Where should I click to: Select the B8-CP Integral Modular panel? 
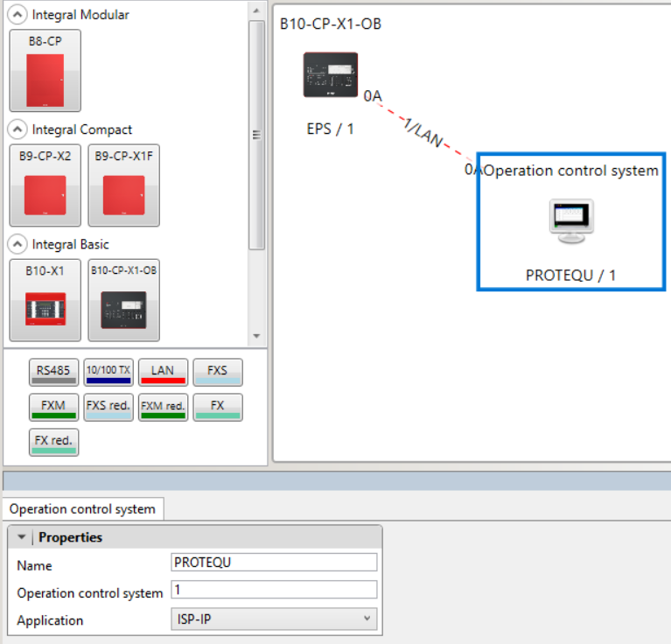point(45,71)
